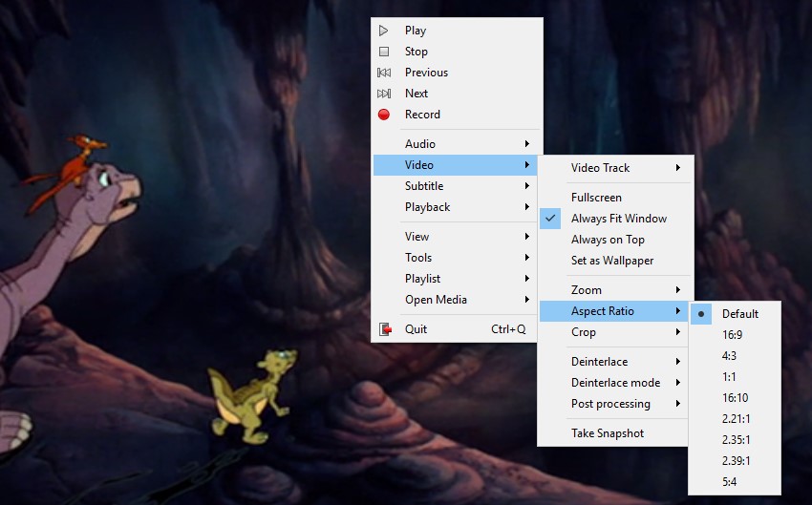Click Take Snapshot
The image size is (812, 505).
point(608,433)
